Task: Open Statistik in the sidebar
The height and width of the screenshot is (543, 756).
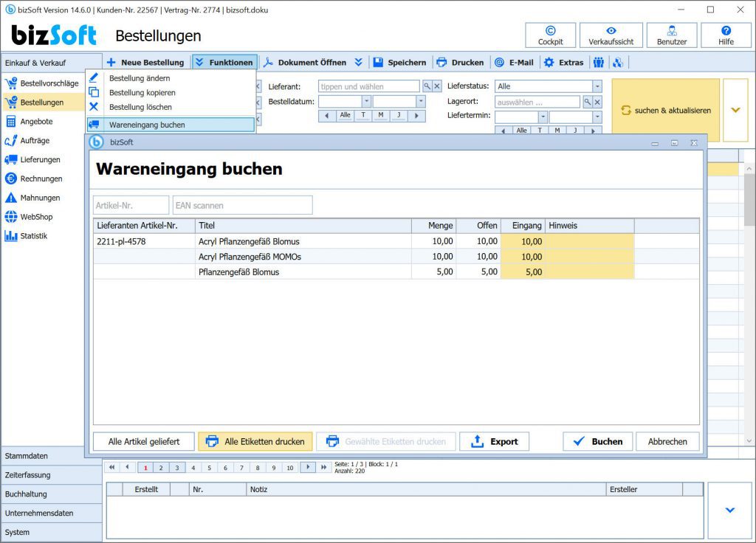Action: pos(26,235)
